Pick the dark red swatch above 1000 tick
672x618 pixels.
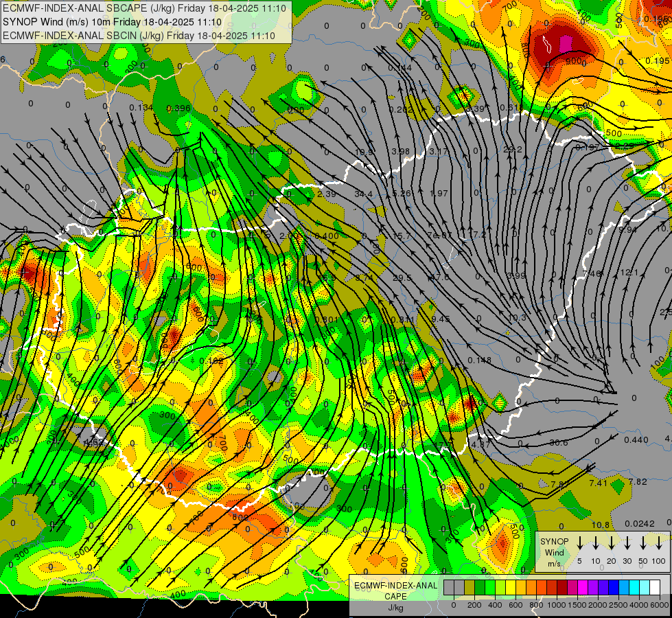tap(562, 587)
